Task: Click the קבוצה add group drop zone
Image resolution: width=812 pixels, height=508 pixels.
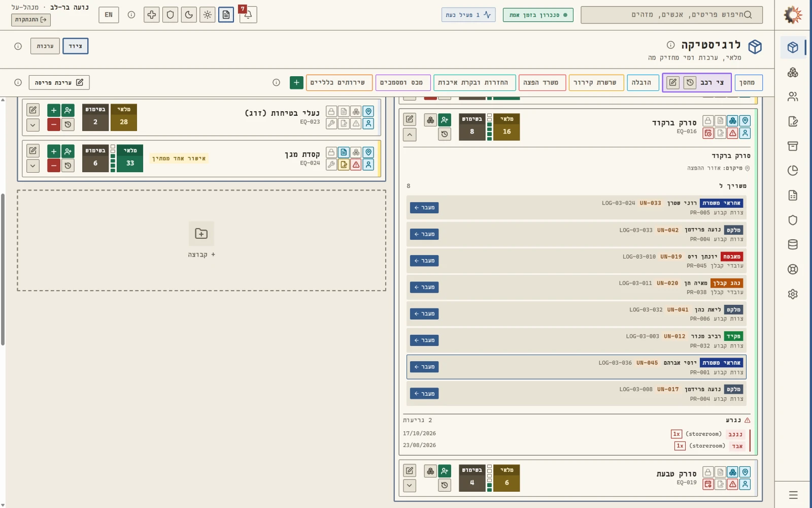Action: (201, 240)
